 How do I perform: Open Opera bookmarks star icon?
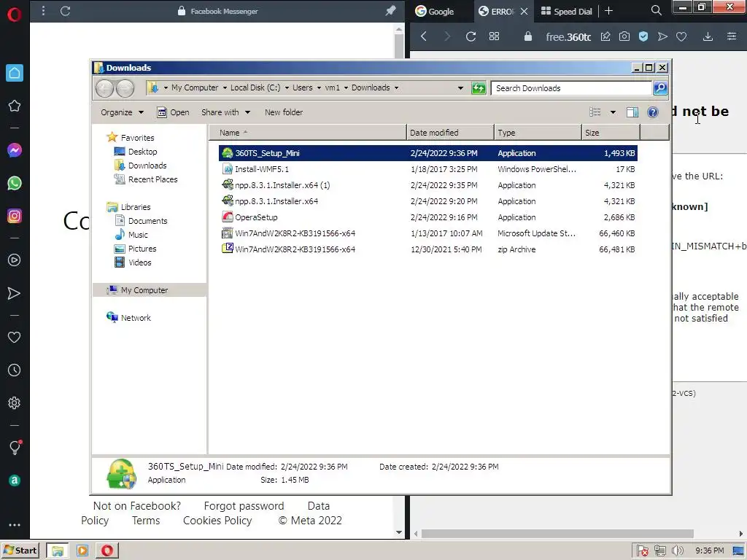click(15, 106)
